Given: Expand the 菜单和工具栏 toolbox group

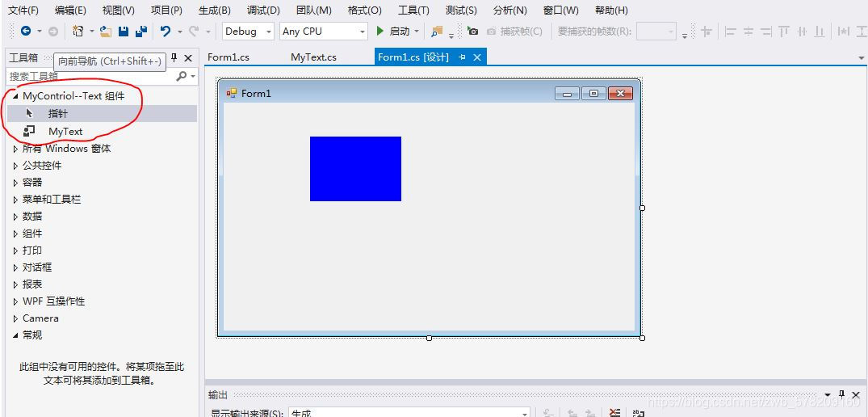Looking at the screenshot, I should click(x=15, y=200).
